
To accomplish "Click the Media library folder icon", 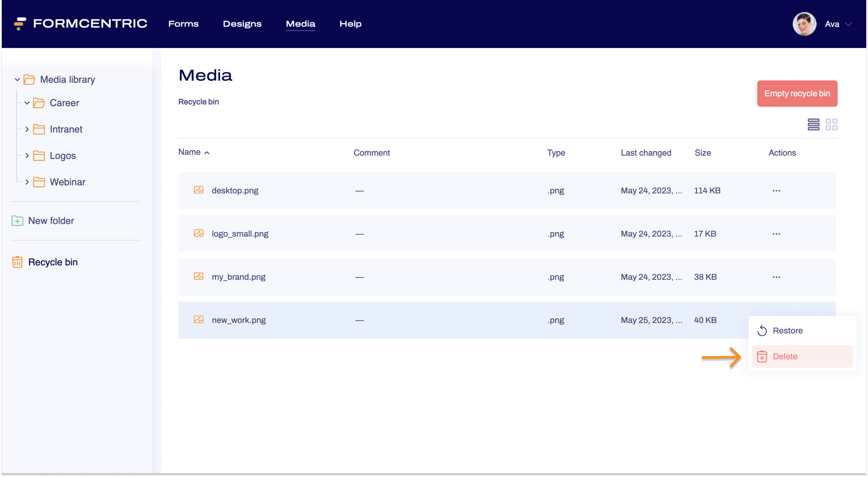I will pos(29,80).
